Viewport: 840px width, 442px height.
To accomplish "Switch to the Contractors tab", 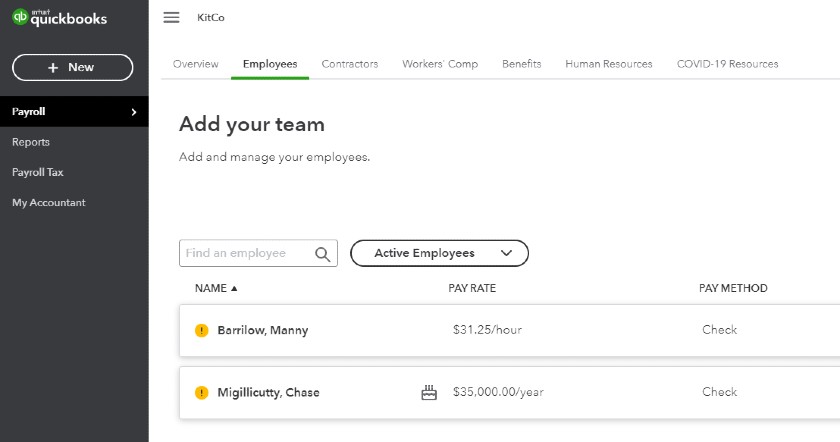I will pyautogui.click(x=350, y=64).
